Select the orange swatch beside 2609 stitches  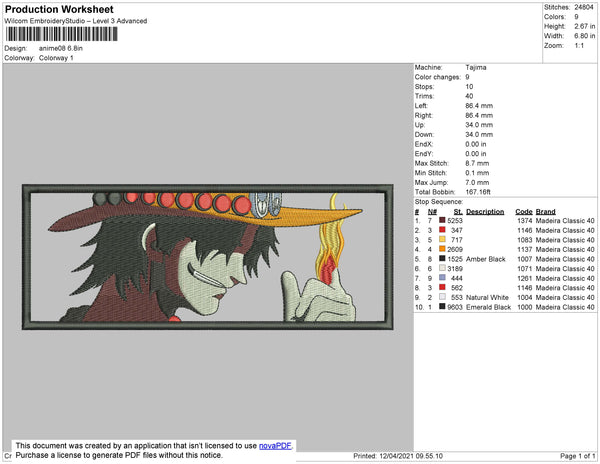[x=442, y=249]
